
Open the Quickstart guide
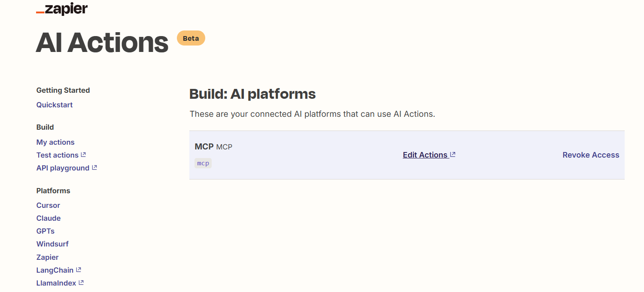point(55,105)
